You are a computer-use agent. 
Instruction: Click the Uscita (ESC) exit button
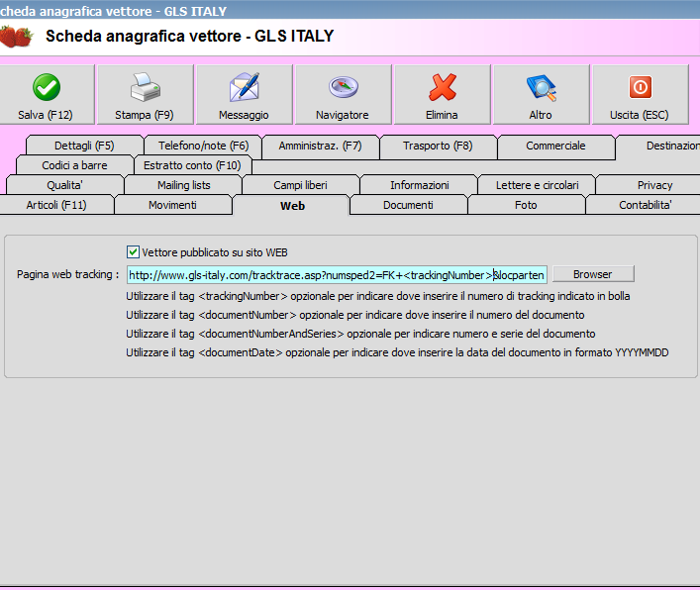tap(640, 94)
